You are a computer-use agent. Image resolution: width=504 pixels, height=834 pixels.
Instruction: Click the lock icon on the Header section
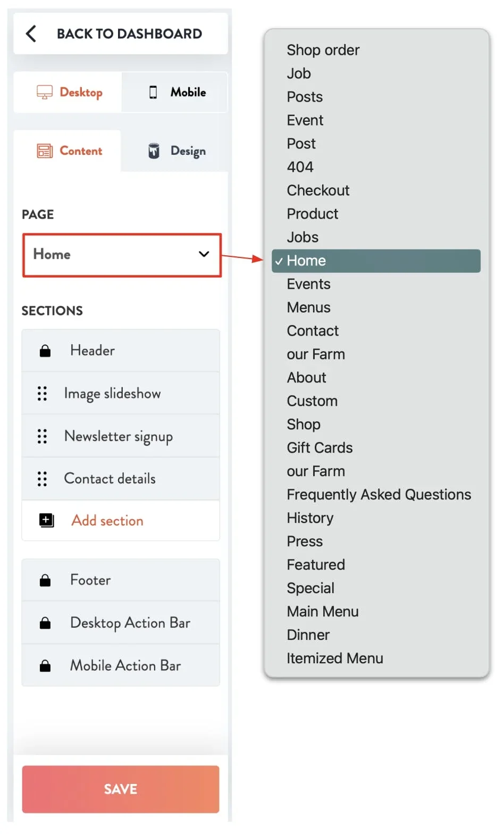click(x=45, y=351)
